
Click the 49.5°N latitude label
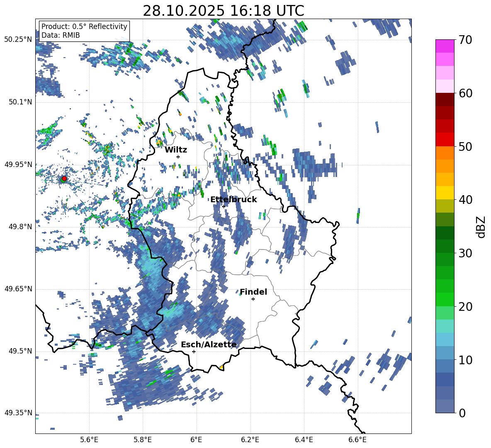point(20,351)
